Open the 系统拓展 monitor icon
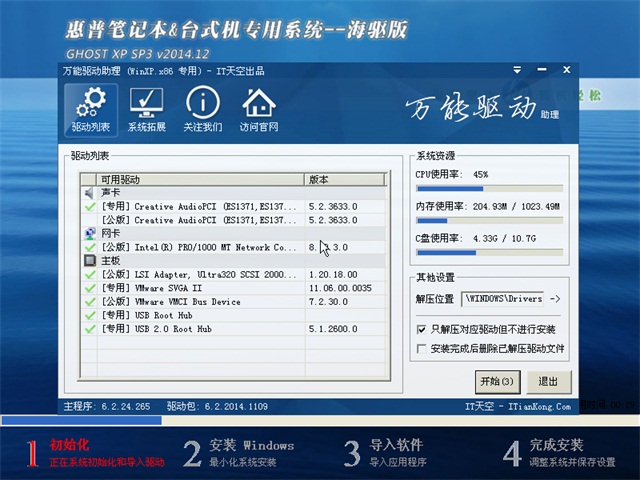The image size is (640, 480). 147,110
